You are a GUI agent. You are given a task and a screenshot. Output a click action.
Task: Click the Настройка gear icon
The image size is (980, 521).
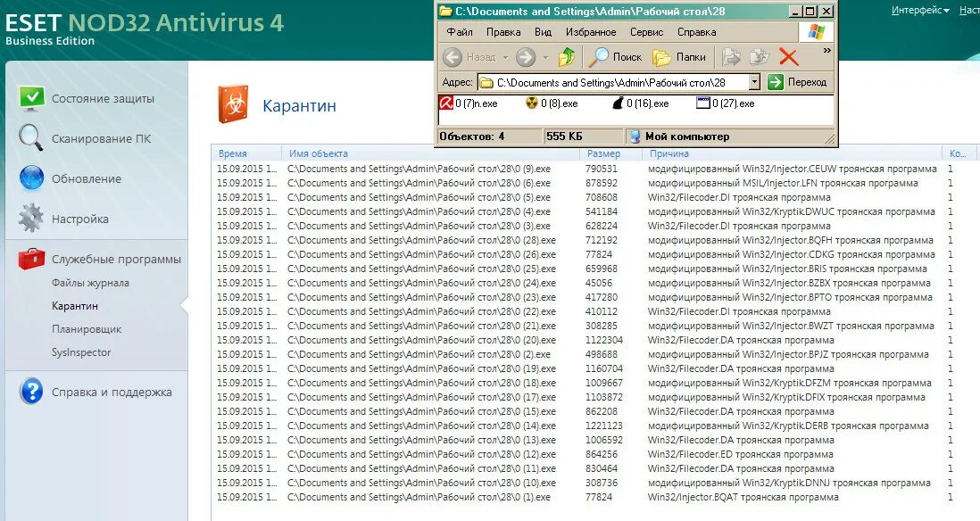point(30,218)
